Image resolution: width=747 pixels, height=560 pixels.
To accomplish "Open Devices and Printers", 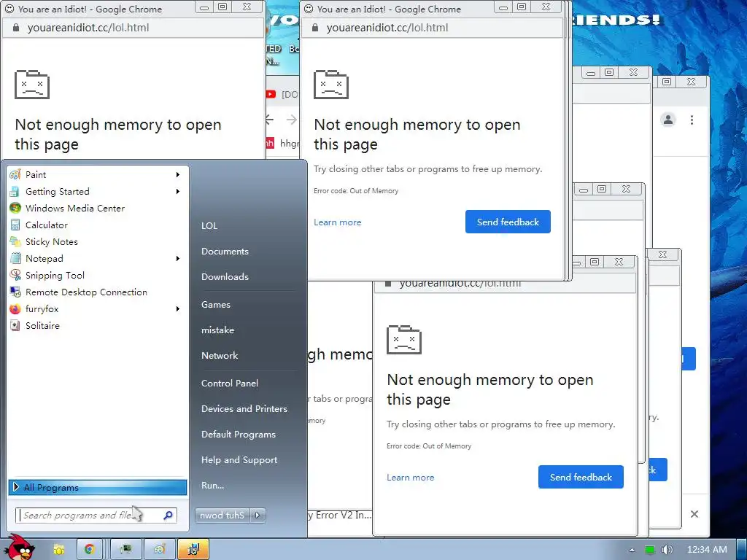I will (x=244, y=408).
